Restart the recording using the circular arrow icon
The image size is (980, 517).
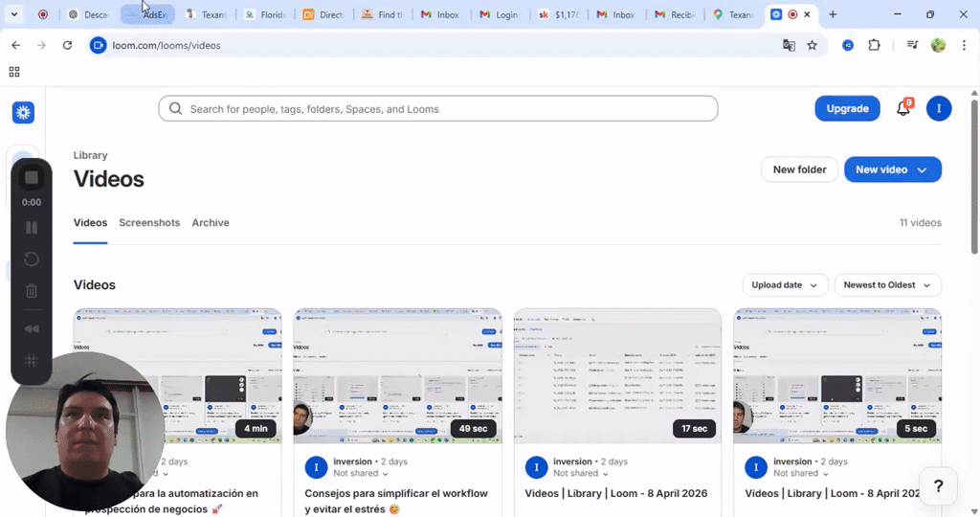pos(32,258)
